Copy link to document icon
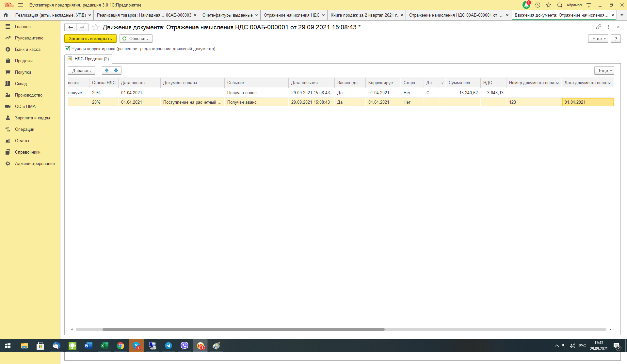 pos(599,27)
